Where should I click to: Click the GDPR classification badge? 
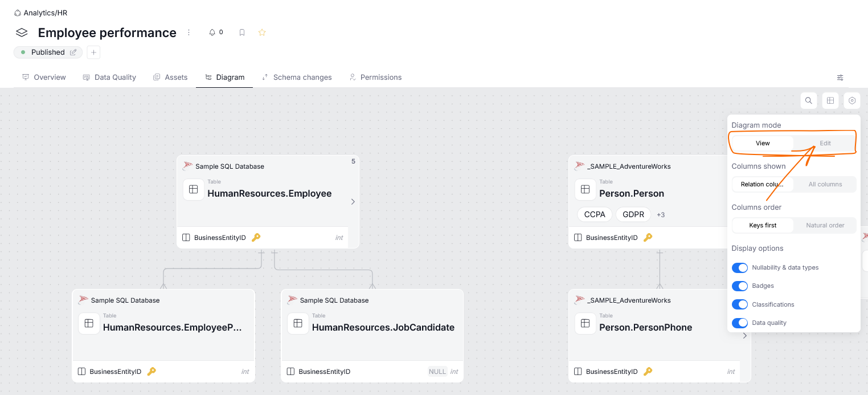[x=633, y=214]
